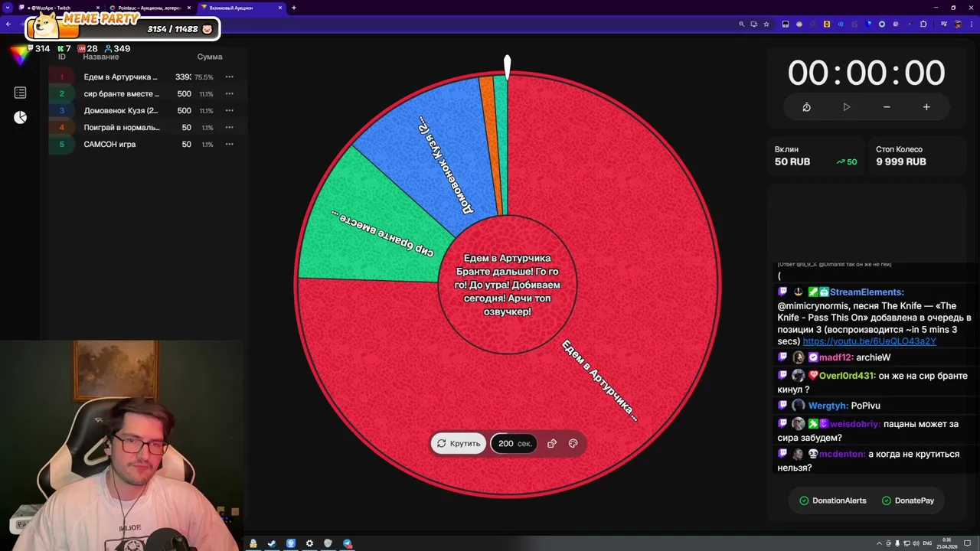Open the lot list view in sidebar
The width and height of the screenshot is (980, 551).
tap(20, 93)
